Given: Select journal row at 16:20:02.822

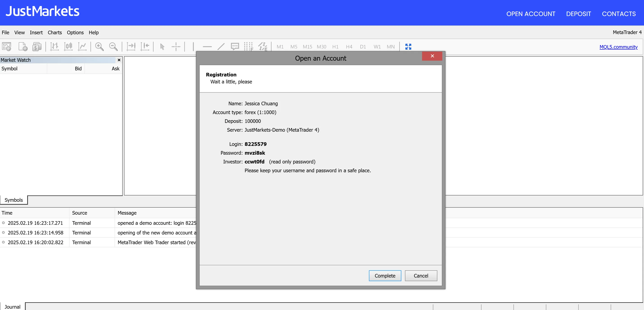Looking at the screenshot, I should click(x=98, y=242).
